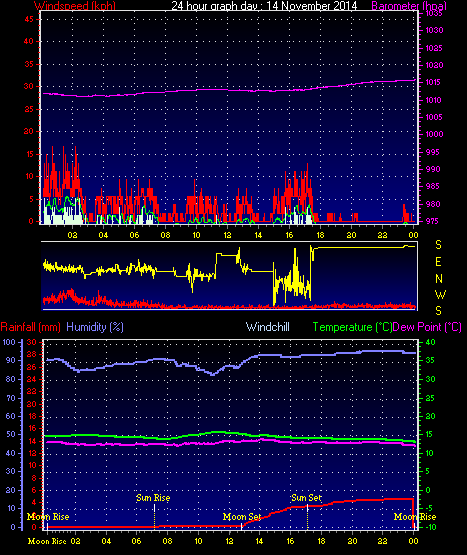The height and width of the screenshot is (555, 467).
Task: Click the 22 hour tick on the bottom graph
Action: pyautogui.click(x=382, y=541)
